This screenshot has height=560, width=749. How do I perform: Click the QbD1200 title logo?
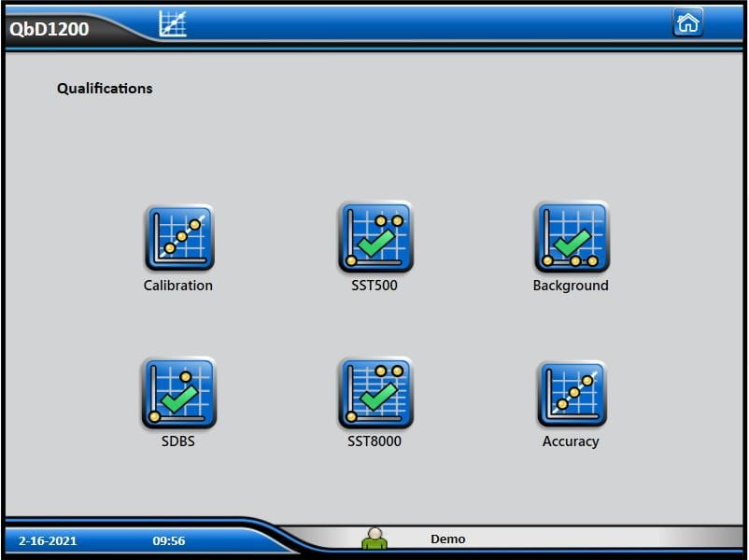pos(49,29)
